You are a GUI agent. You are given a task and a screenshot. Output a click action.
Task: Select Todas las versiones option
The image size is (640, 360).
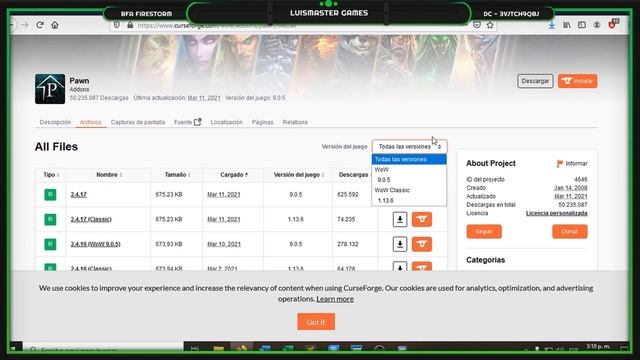click(409, 159)
